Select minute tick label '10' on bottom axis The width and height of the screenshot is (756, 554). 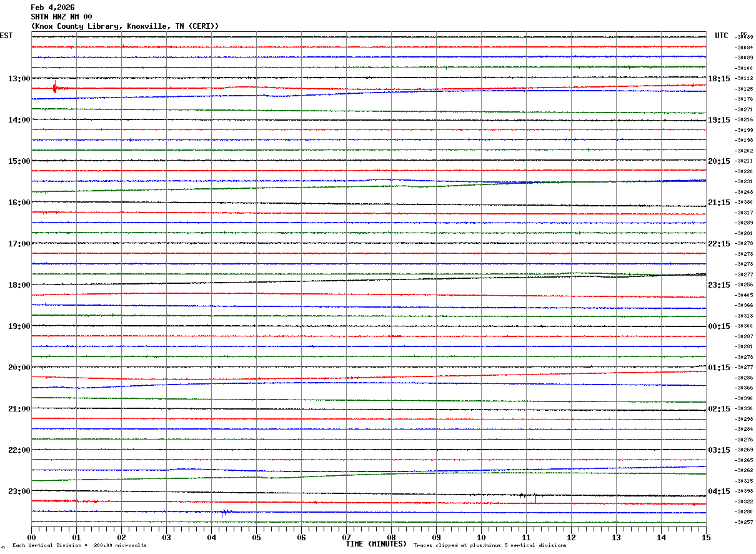481,537
